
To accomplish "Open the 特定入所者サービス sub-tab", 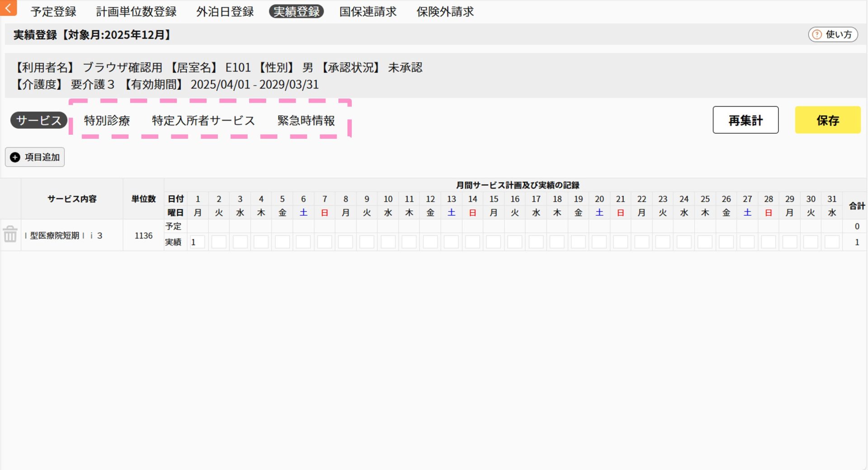I will click(203, 121).
